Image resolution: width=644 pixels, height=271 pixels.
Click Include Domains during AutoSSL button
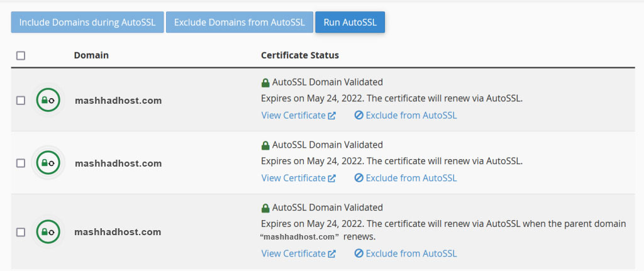(x=87, y=22)
